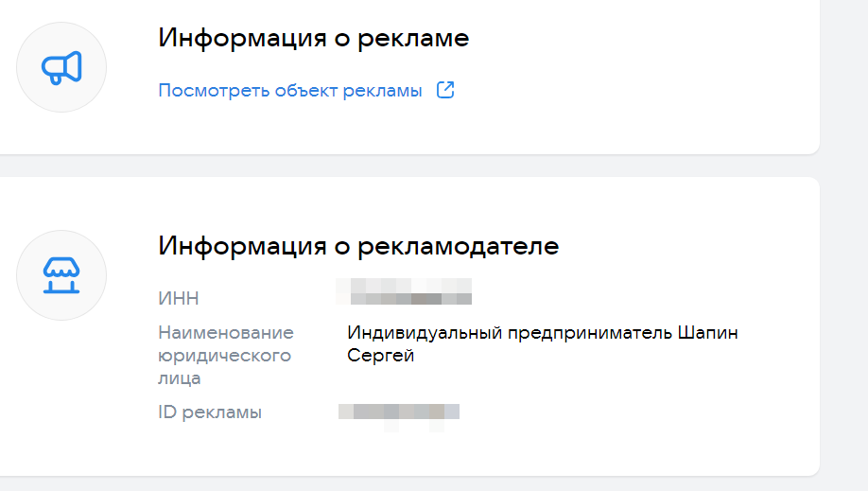The height and width of the screenshot is (491, 868).
Task: Click the surname "Шапин"
Action: [x=708, y=333]
